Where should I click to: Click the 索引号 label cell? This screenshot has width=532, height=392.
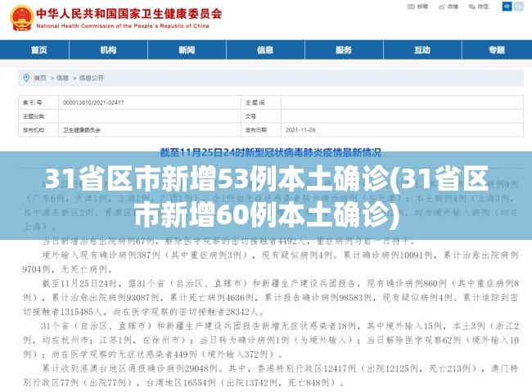[x=38, y=102]
